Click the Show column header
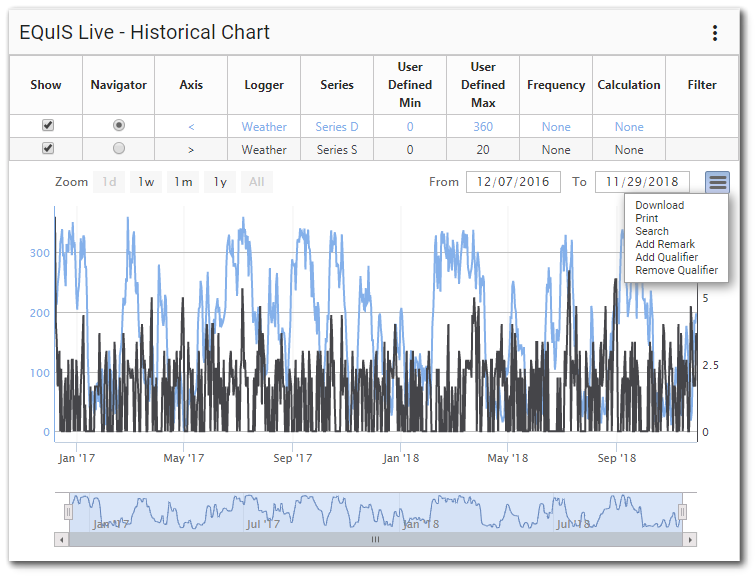The height and width of the screenshot is (577, 756). (x=46, y=85)
